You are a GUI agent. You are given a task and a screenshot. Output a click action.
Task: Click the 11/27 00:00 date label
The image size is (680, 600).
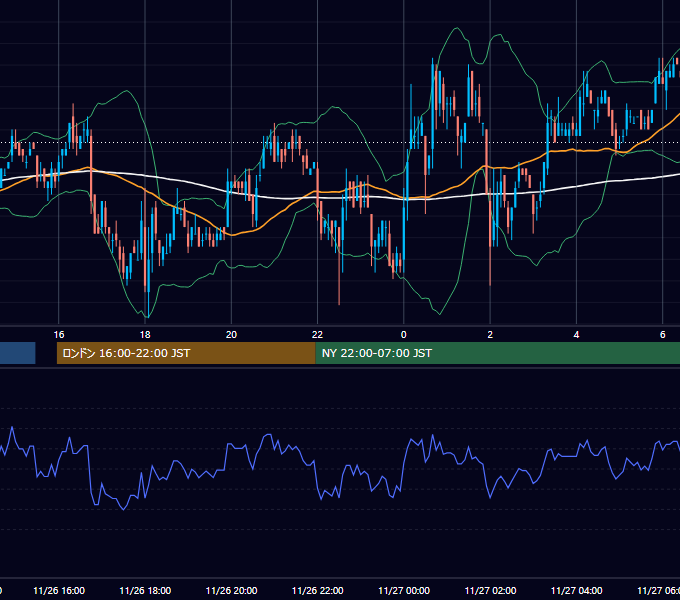(404, 591)
